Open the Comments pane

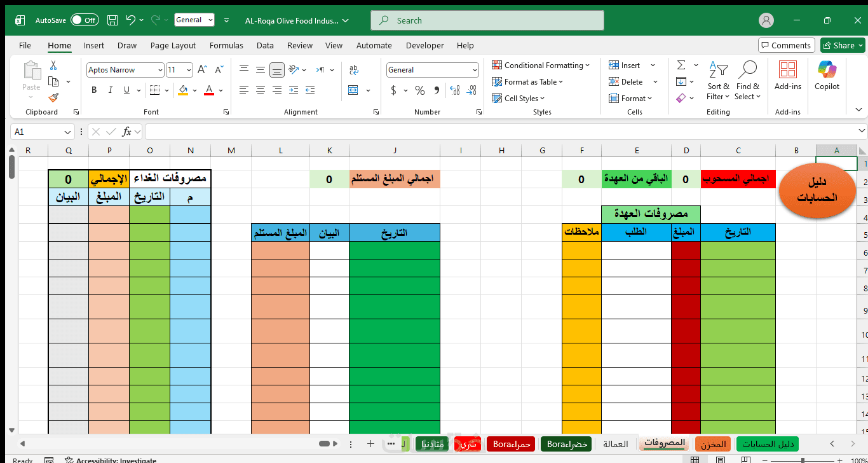click(x=786, y=45)
